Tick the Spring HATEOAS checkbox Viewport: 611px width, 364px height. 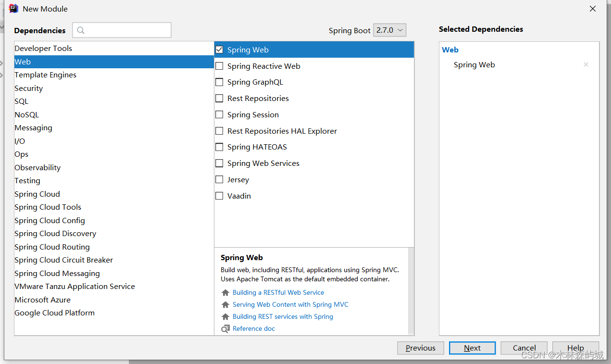click(219, 147)
